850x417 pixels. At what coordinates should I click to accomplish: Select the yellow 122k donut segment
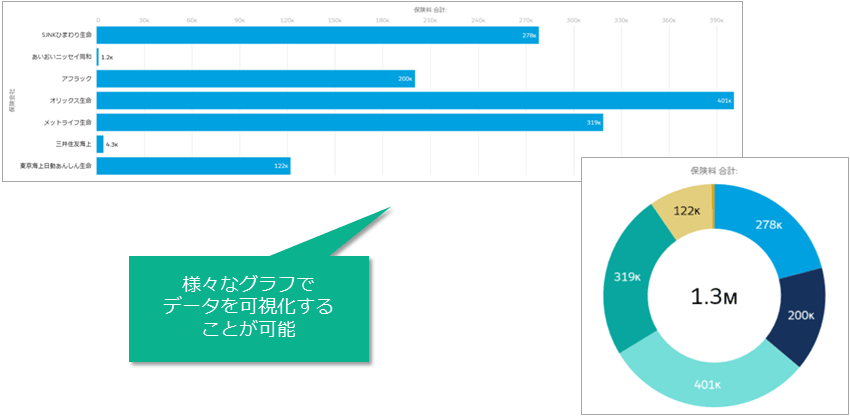686,211
